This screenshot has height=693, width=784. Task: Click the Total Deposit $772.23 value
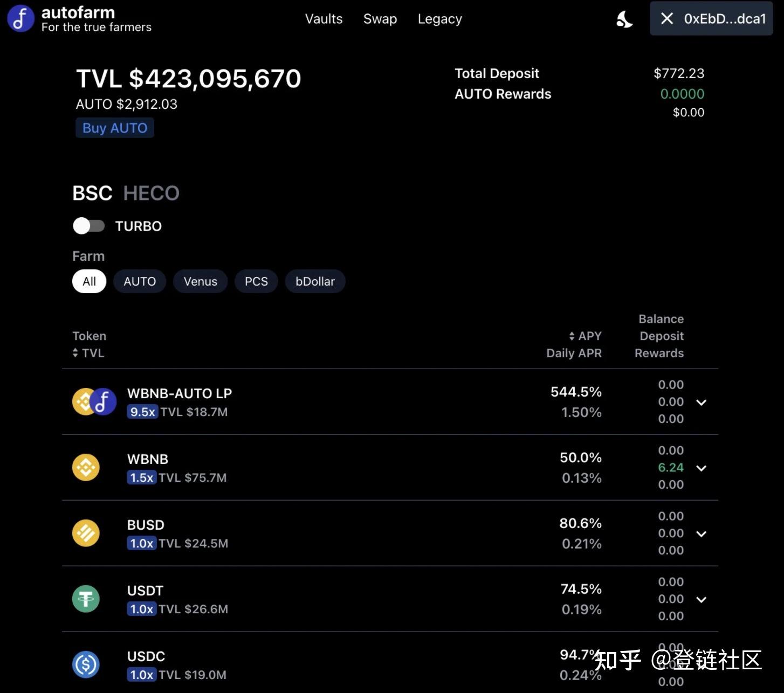tap(679, 73)
